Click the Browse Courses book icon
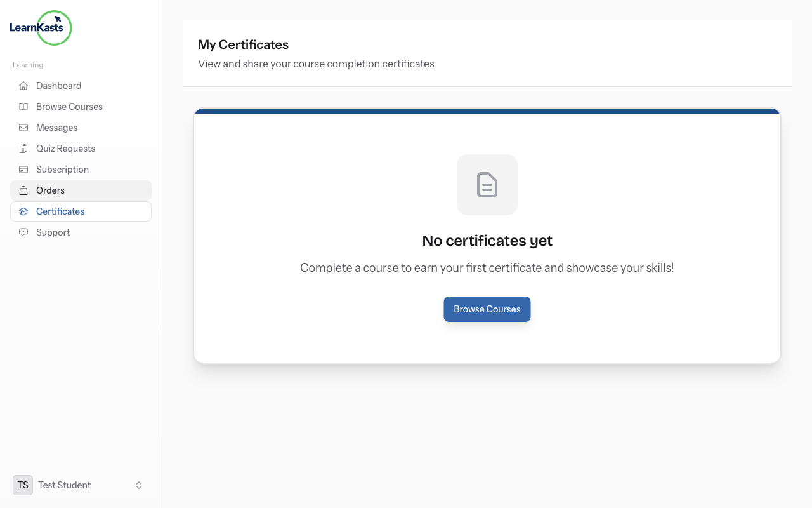812x508 pixels. [23, 106]
